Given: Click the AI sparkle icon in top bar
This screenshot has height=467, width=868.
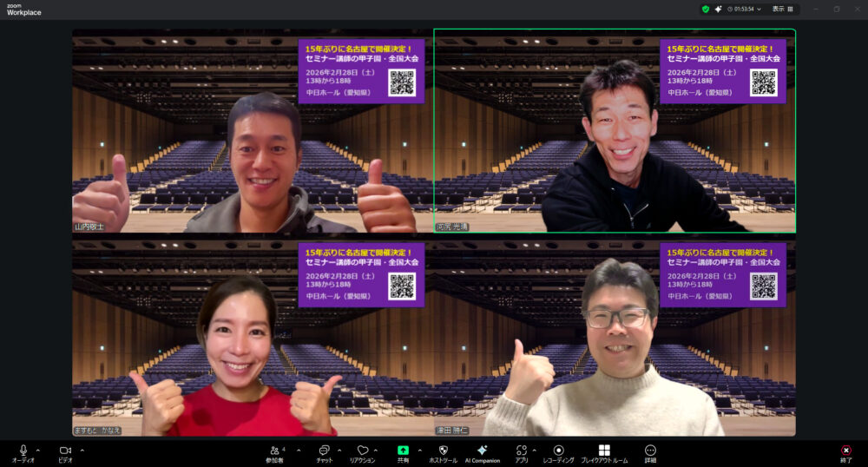Looking at the screenshot, I should pos(718,9).
